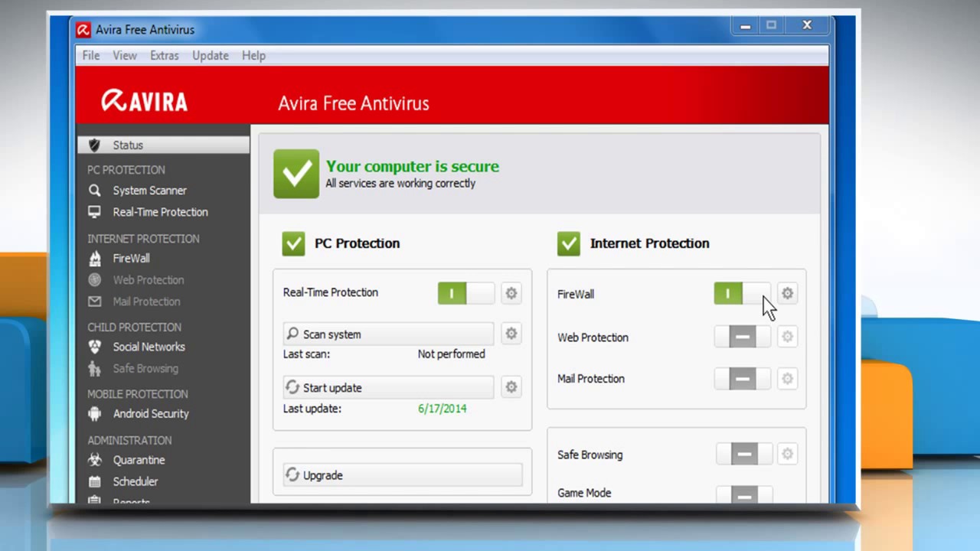Image resolution: width=980 pixels, height=551 pixels.
Task: Click the PC Protection green checkmark
Action: point(293,243)
